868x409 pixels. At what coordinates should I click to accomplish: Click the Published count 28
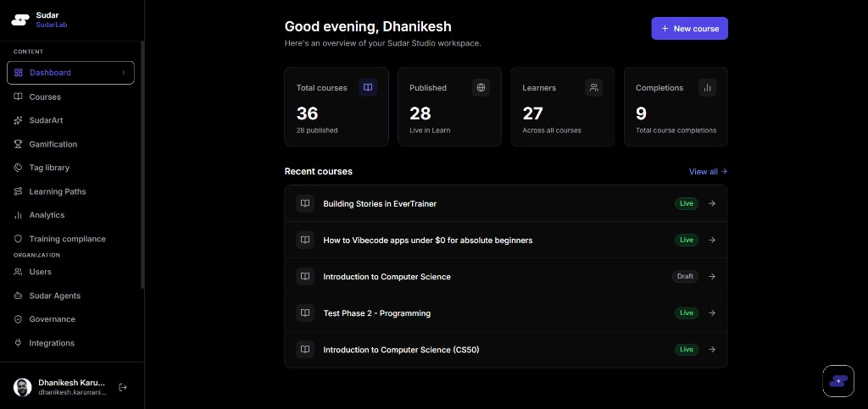[420, 113]
